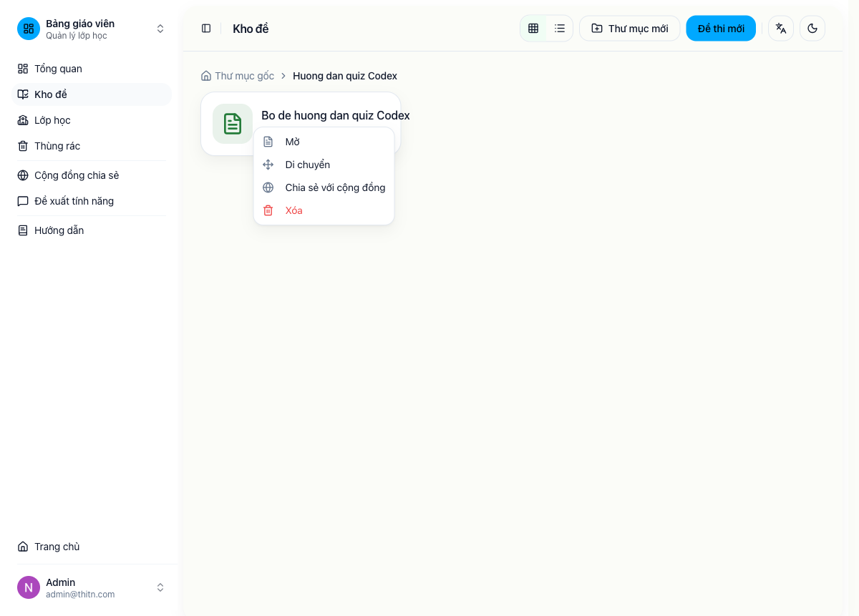Click the Đề xuất tính năng chat icon

pyautogui.click(x=23, y=201)
